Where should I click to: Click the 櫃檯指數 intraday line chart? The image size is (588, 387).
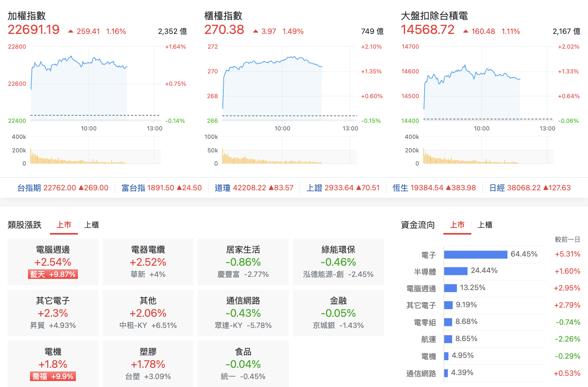click(290, 84)
